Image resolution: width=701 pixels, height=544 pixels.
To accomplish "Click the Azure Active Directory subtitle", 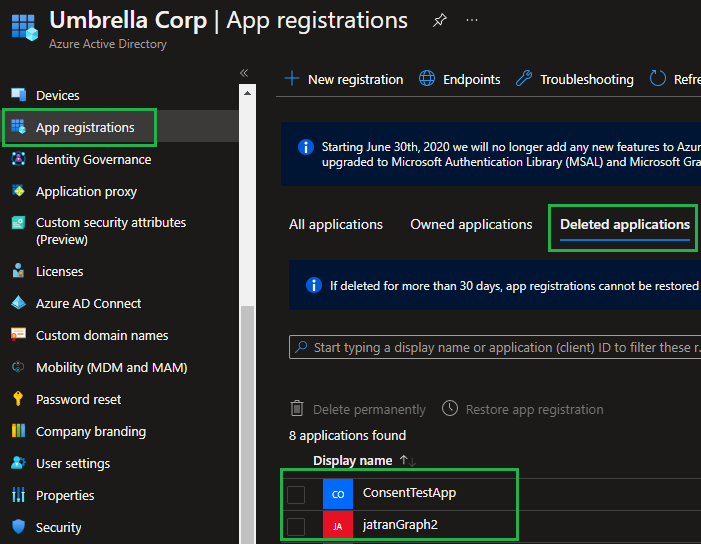I will (x=108, y=44).
